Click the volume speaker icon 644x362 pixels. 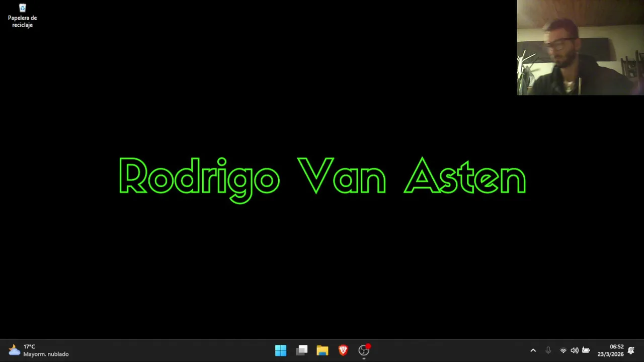tap(574, 350)
